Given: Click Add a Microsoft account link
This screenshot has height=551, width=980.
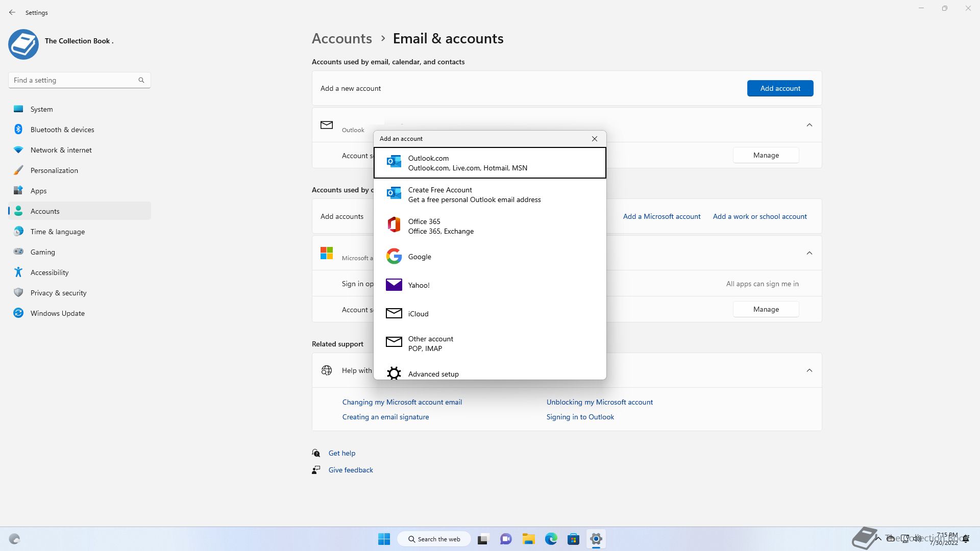Looking at the screenshot, I should pos(661,216).
